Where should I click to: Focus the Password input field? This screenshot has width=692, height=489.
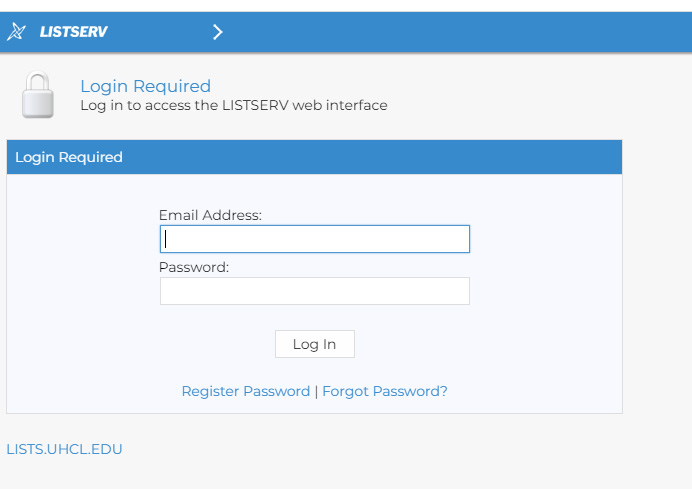[x=315, y=291]
